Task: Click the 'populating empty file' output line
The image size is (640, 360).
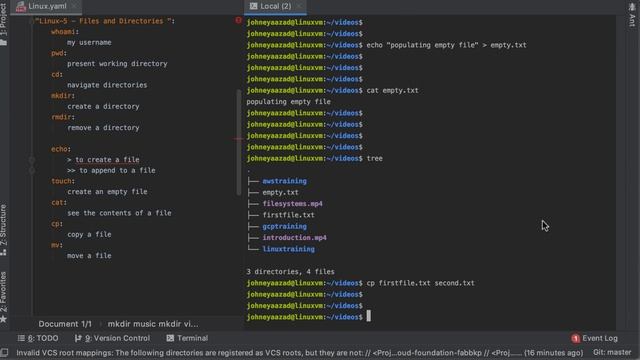Action: click(x=288, y=102)
